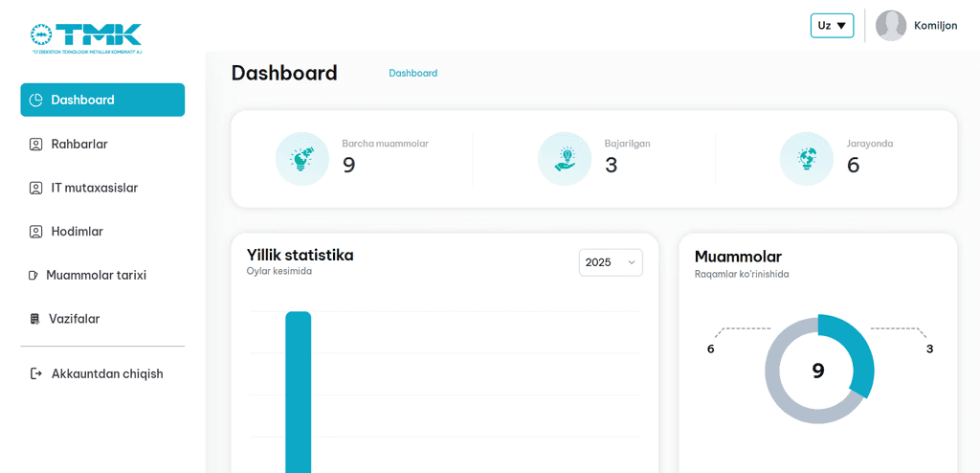Click the Jarayonda label
This screenshot has width=980, height=473.
click(870, 144)
